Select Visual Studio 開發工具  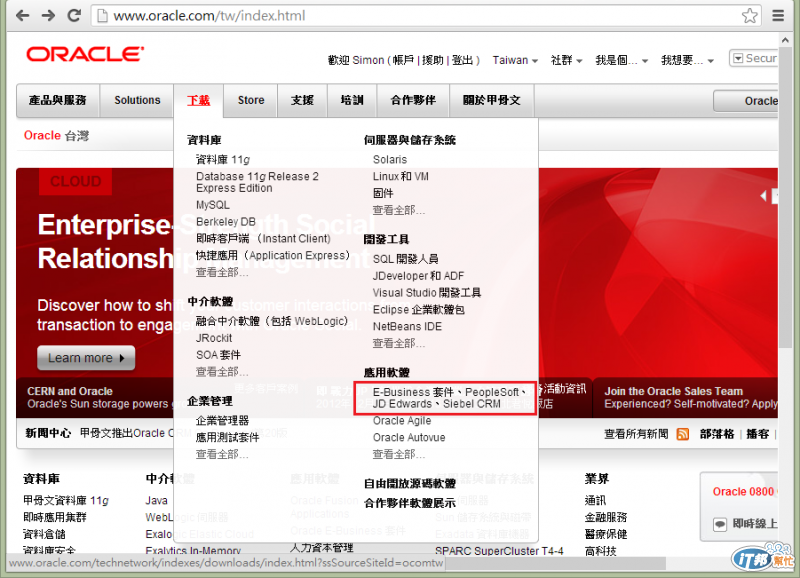[x=427, y=293]
